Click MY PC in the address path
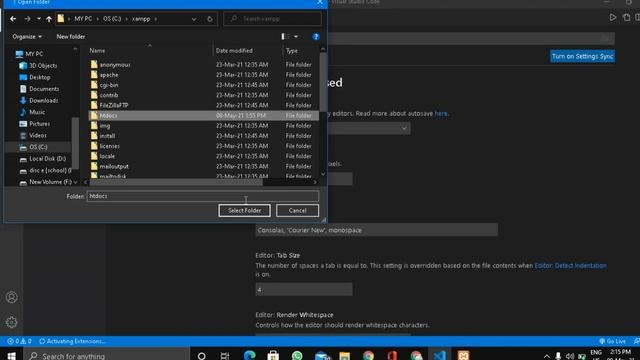This screenshot has height=360, width=640. [x=83, y=19]
